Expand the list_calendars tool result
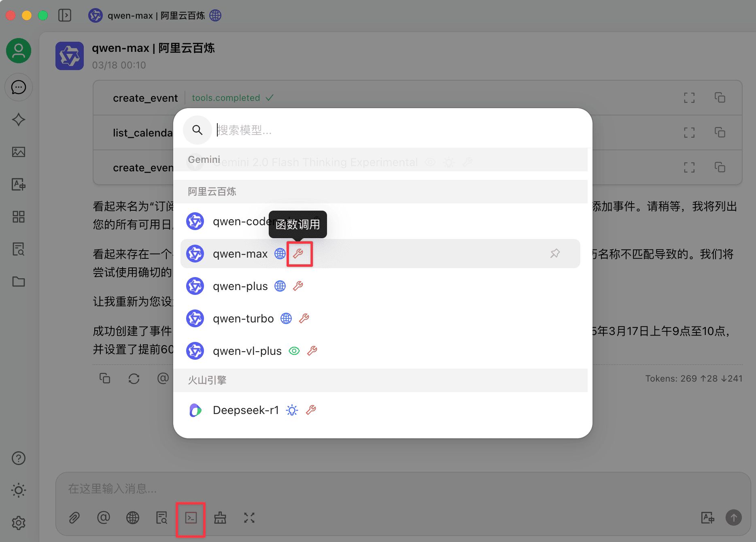The width and height of the screenshot is (756, 542). tap(689, 132)
